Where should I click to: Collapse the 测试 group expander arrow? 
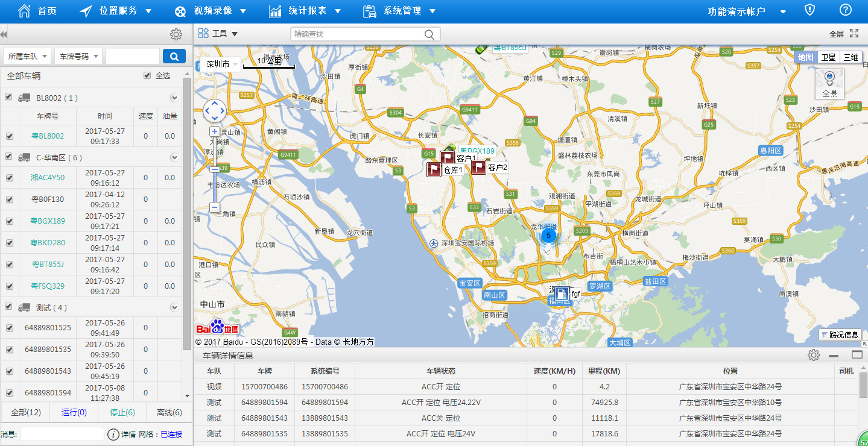click(x=174, y=307)
